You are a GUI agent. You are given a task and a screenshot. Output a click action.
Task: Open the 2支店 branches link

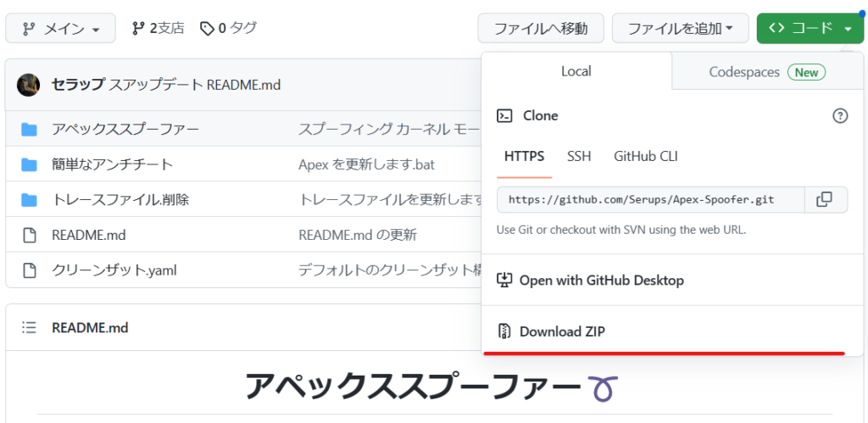(x=158, y=28)
